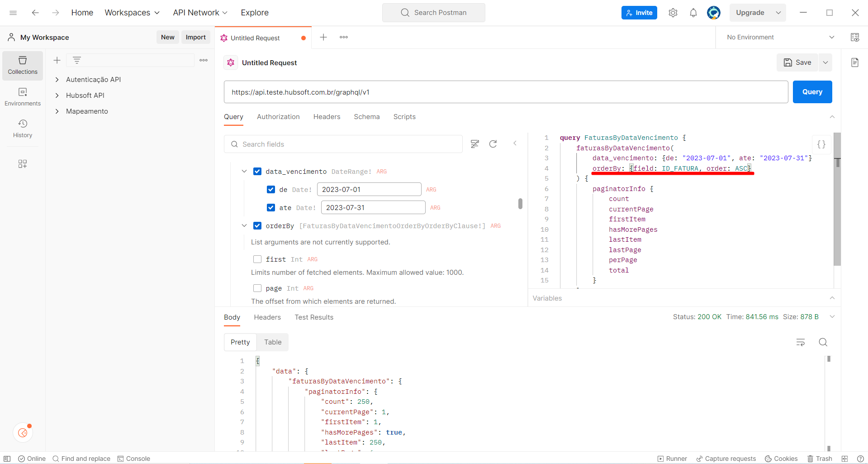The width and height of the screenshot is (868, 464).
Task: Search within the response body
Action: (823, 342)
